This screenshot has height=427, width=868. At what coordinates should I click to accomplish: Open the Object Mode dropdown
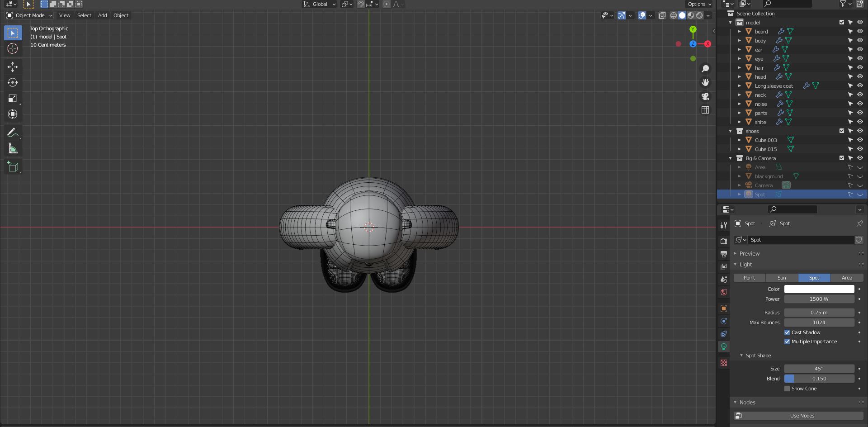pos(29,15)
